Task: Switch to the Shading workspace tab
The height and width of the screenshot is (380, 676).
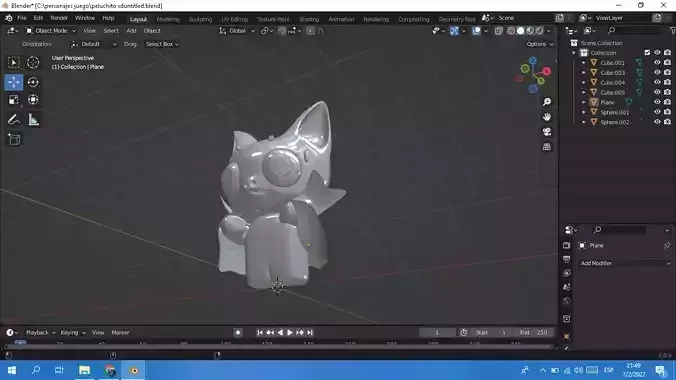Action: pos(309,19)
